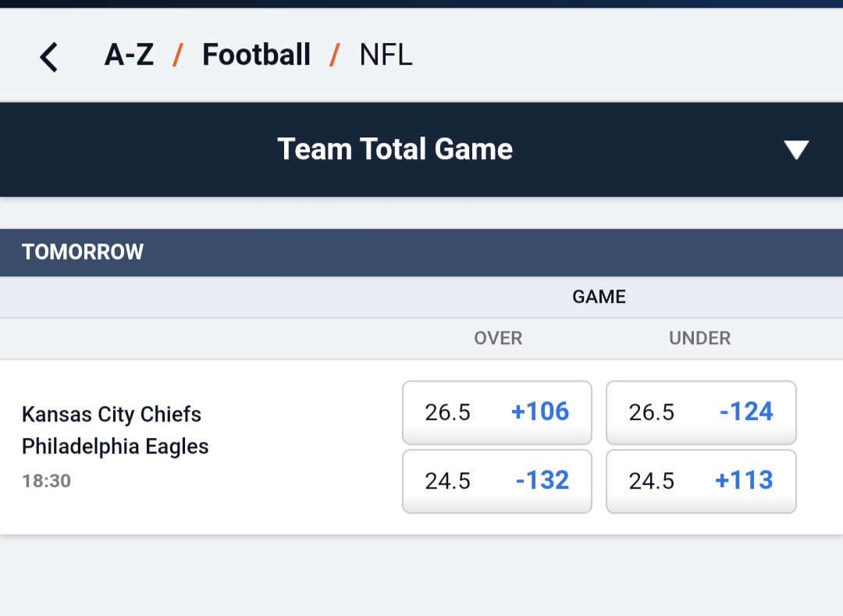Screen dimensions: 843x616
Task: Open the A-Z breadcrumb link
Action: [129, 55]
